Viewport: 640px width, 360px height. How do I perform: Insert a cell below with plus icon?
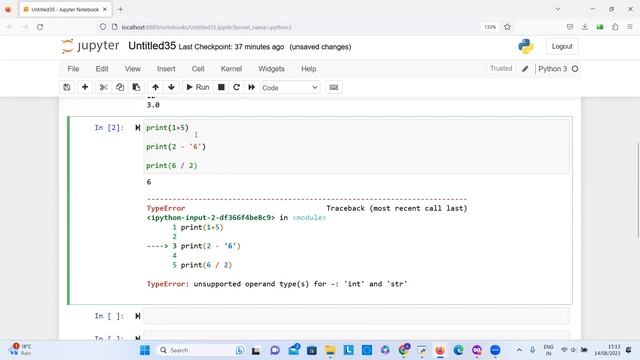pyautogui.click(x=85, y=87)
